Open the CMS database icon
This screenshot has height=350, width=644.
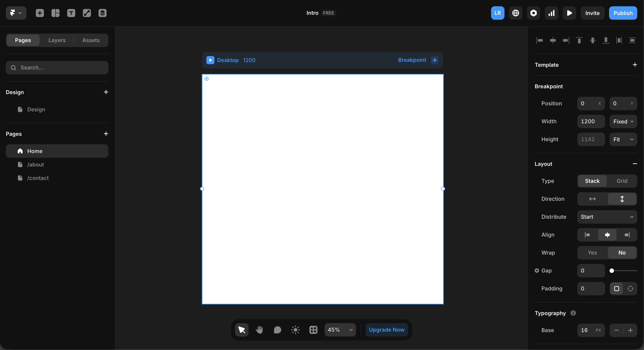102,13
